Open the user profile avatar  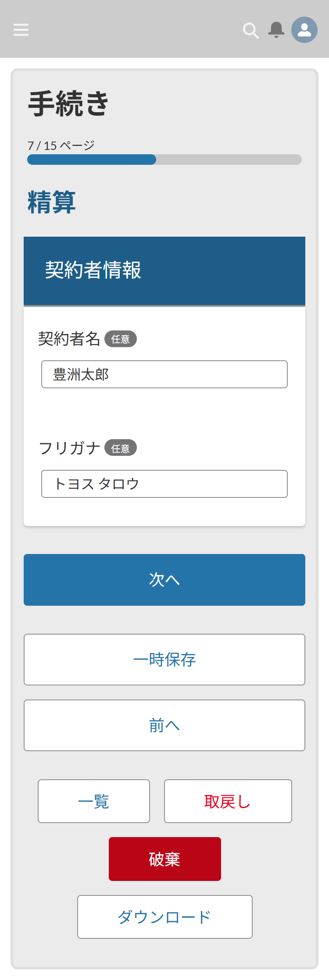pos(304,30)
